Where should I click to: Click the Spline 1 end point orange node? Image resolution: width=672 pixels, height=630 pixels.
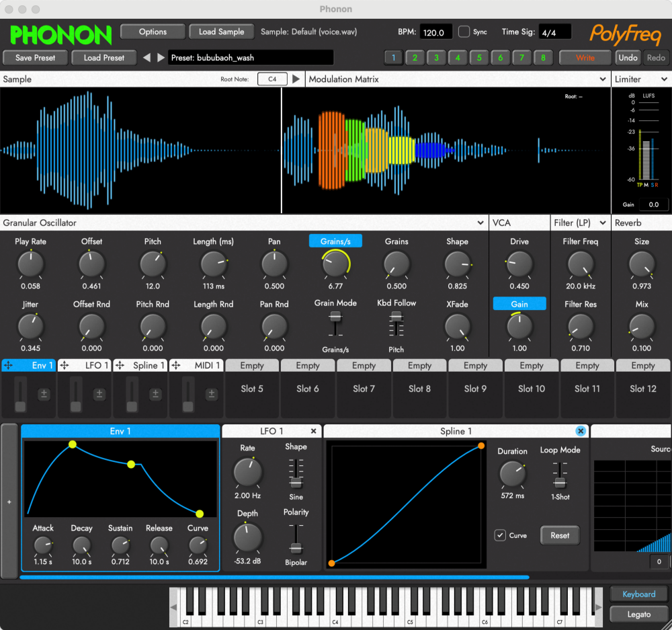tap(481, 446)
